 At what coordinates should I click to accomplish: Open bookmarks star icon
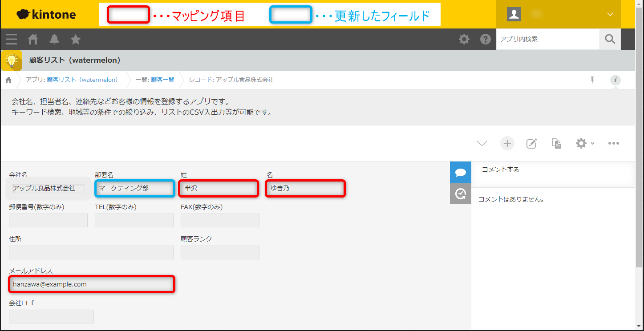(x=76, y=40)
